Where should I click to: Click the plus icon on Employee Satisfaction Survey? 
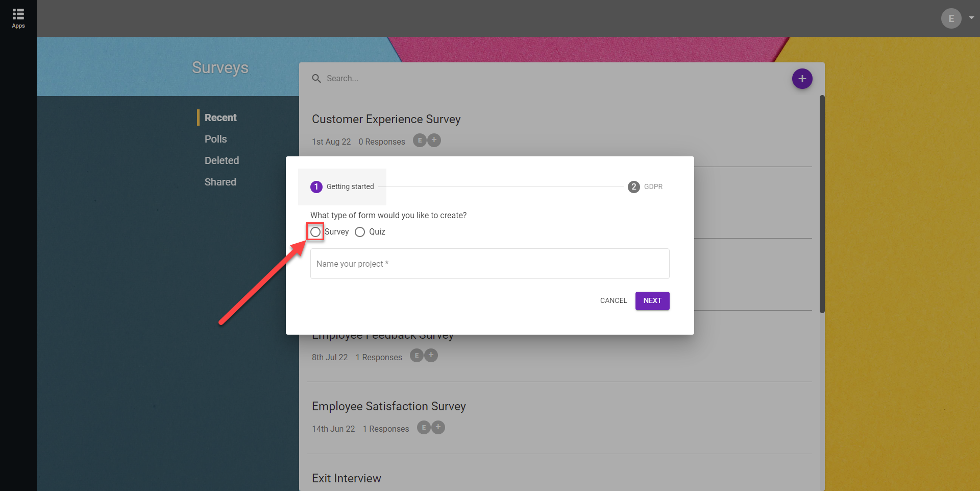[x=437, y=428]
